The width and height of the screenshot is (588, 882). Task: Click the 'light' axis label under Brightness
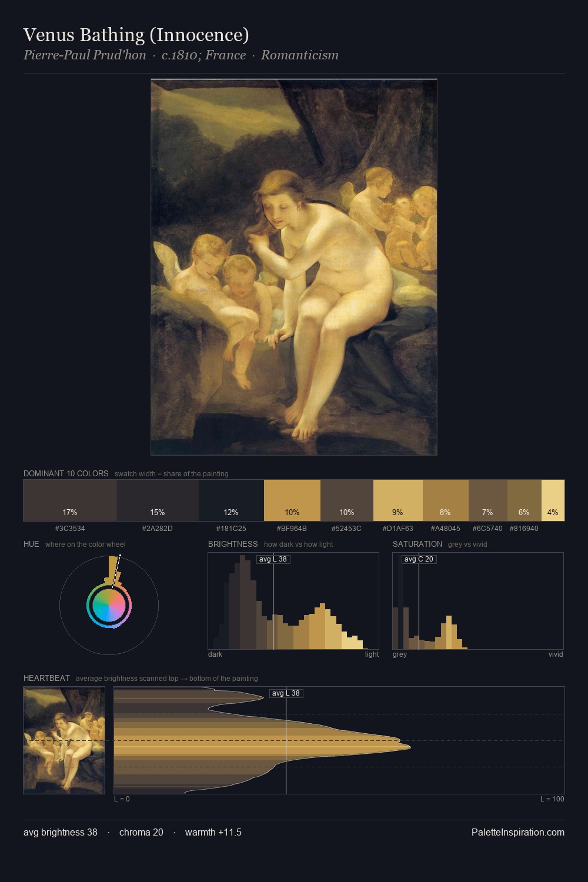pos(372,654)
